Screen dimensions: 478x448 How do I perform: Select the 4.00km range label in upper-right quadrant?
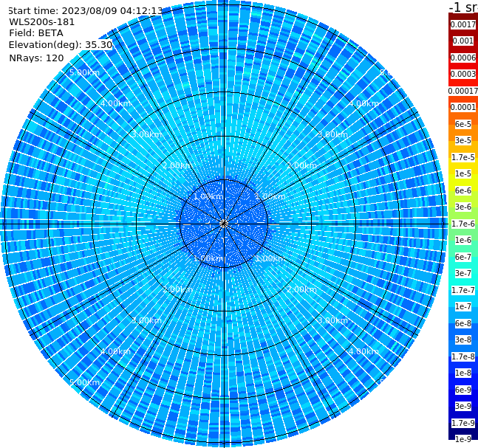point(363,103)
